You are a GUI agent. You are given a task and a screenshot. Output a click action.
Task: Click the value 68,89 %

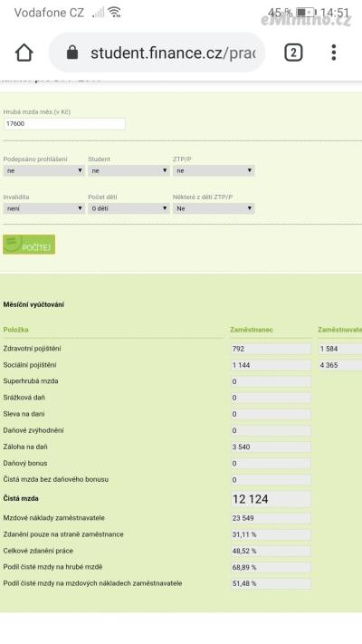271,567
